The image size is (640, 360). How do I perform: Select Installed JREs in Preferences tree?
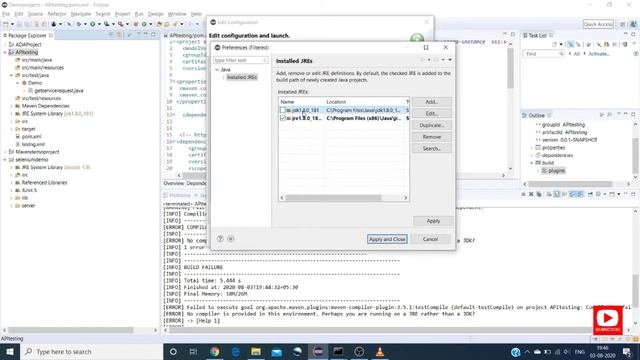pos(242,78)
